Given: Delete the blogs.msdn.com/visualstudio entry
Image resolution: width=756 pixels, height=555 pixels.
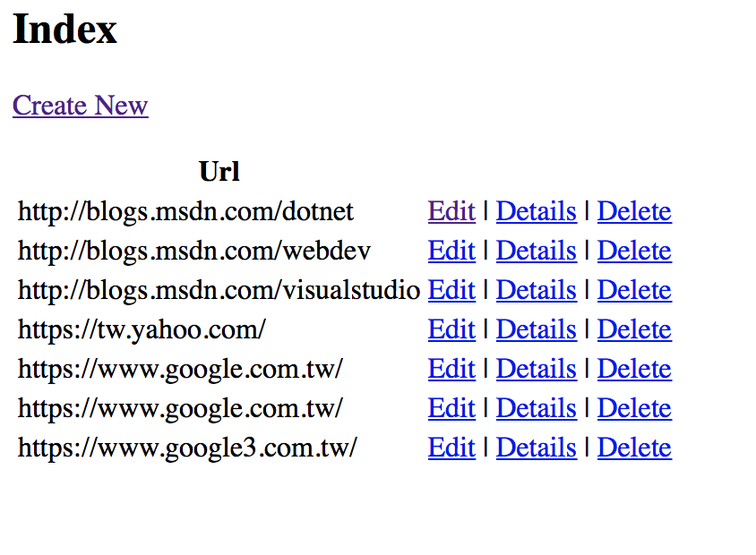Looking at the screenshot, I should [634, 290].
